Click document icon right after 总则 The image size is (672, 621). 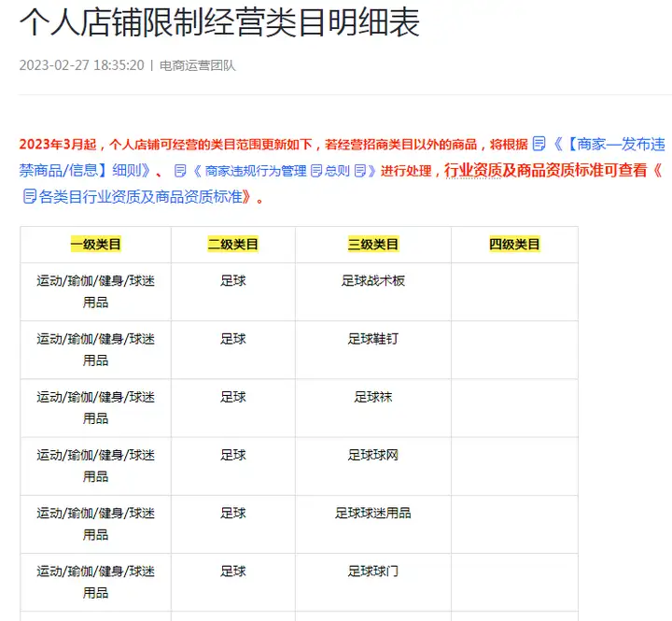click(360, 171)
